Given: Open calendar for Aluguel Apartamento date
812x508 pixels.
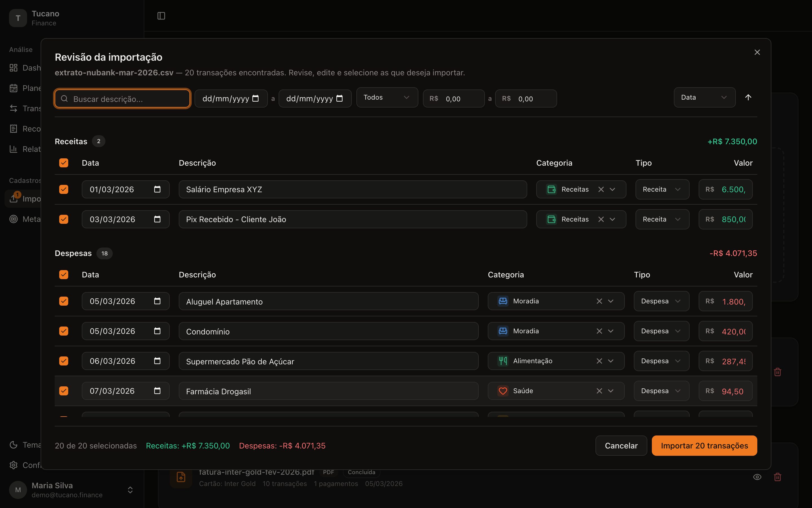Looking at the screenshot, I should tap(157, 301).
